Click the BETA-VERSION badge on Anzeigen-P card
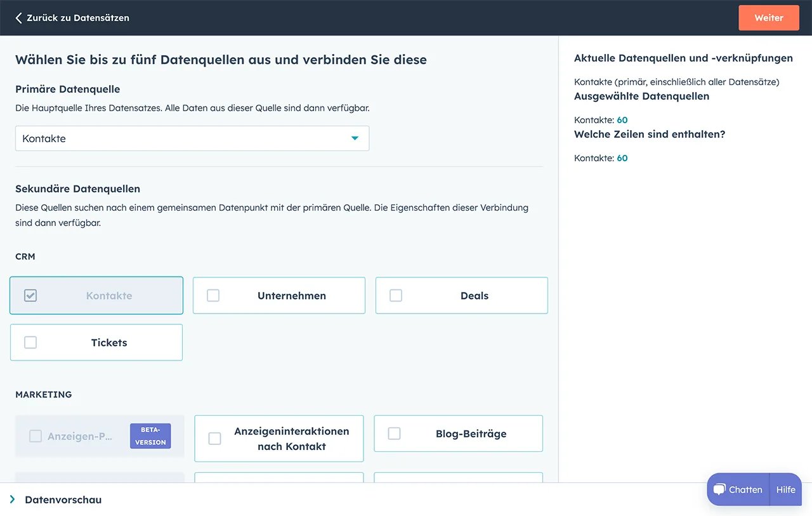 (x=150, y=436)
